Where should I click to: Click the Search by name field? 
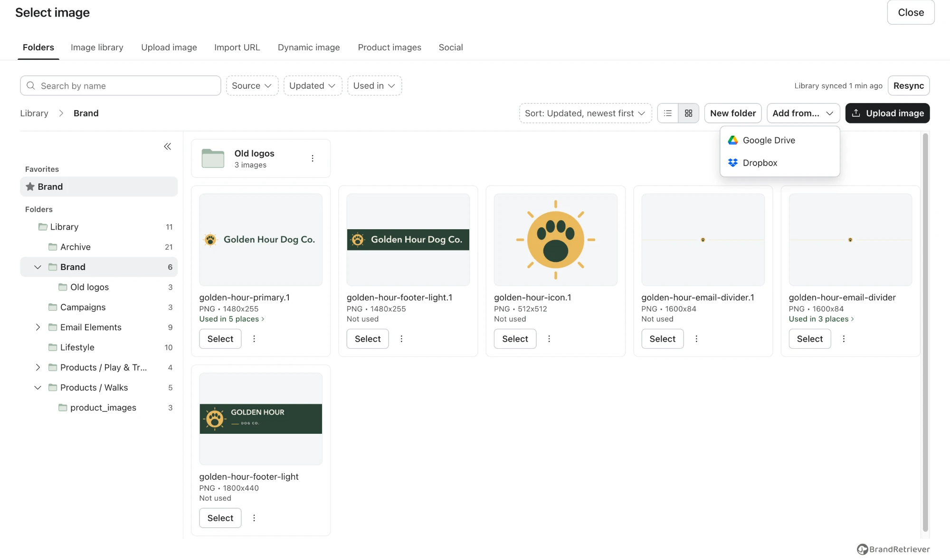[121, 85]
